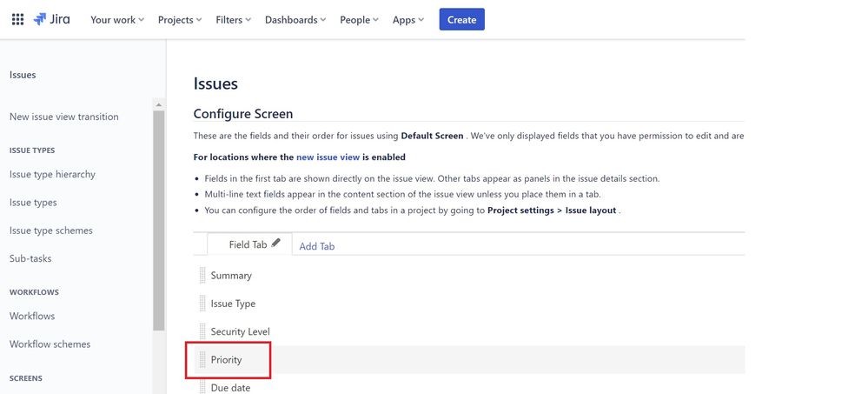Click the WORKFLOWS section label
The height and width of the screenshot is (394, 868).
(x=34, y=292)
